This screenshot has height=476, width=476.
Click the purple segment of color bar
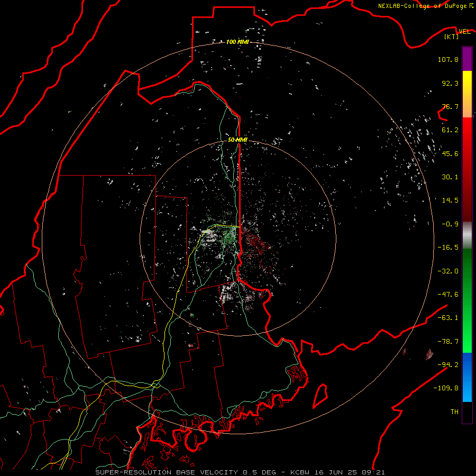click(467, 59)
